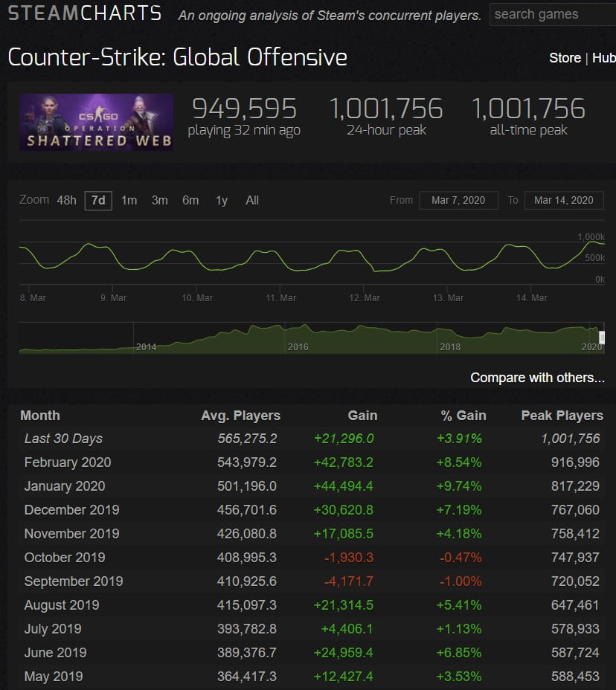Select the 7d zoom range

tap(98, 201)
